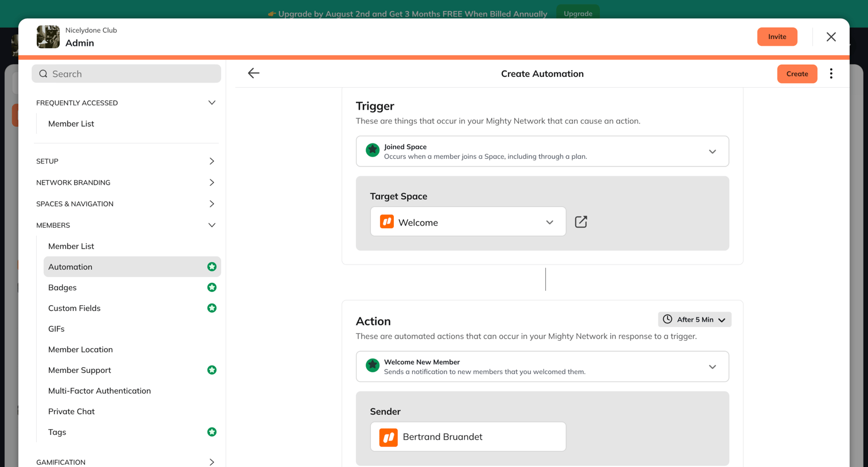Open the Joined Space trigger dropdown
This screenshot has height=467, width=868.
[x=542, y=151]
